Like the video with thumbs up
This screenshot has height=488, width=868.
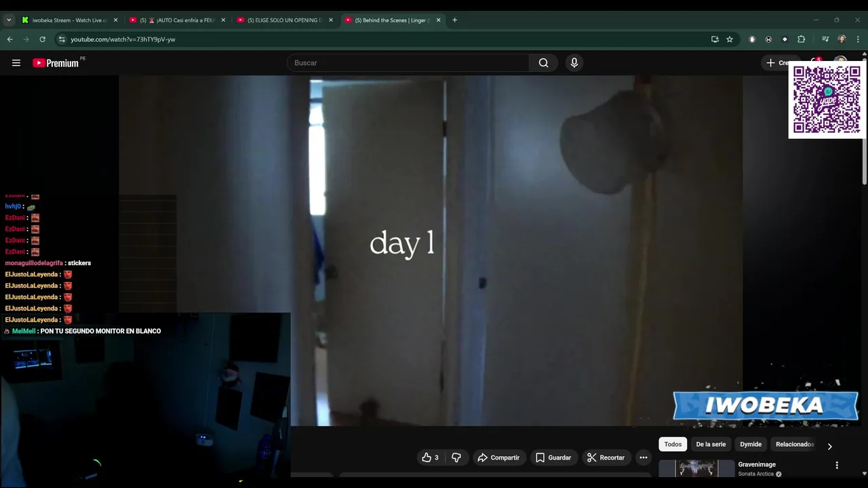(x=431, y=457)
